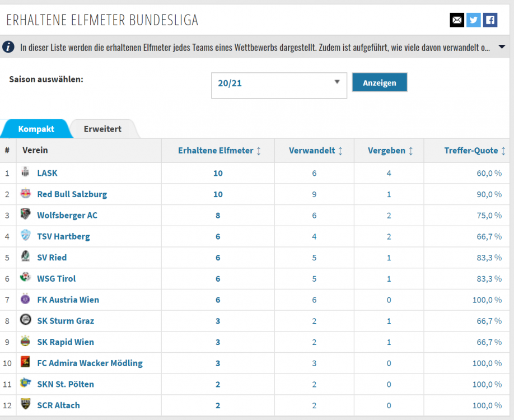This screenshot has width=514, height=420.
Task: Click SCR Altach's 100,0 % quote
Action: [x=487, y=405]
